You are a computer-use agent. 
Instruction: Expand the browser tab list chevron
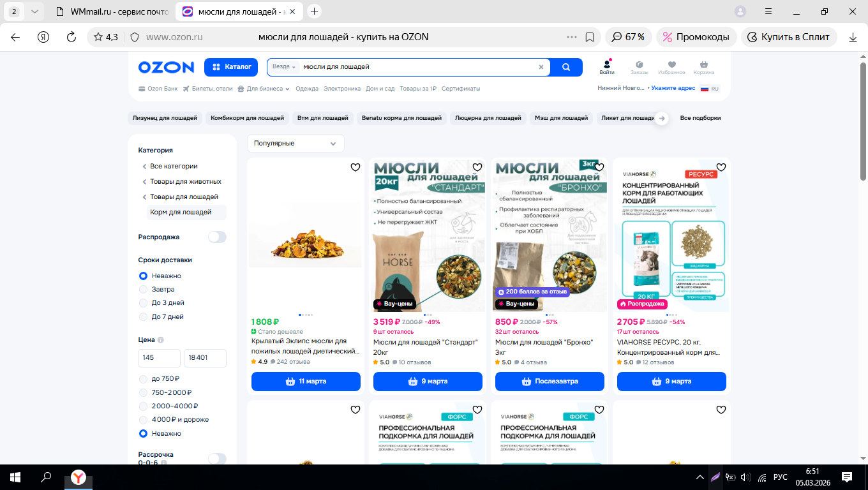(34, 11)
